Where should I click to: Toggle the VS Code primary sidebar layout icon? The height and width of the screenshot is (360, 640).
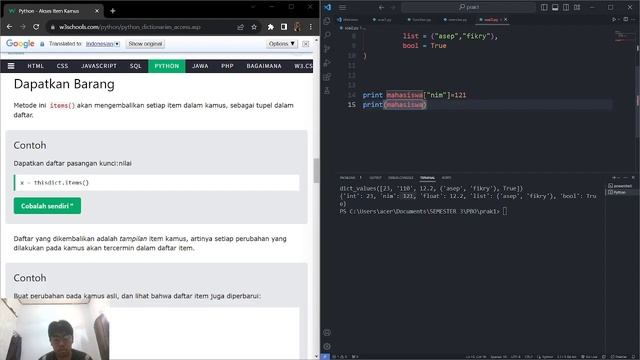coord(544,7)
